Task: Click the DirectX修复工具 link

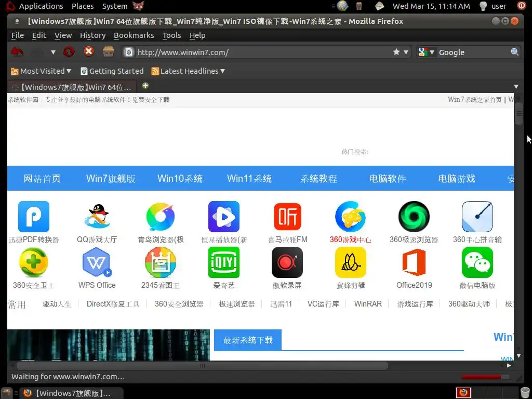Action: tap(113, 304)
